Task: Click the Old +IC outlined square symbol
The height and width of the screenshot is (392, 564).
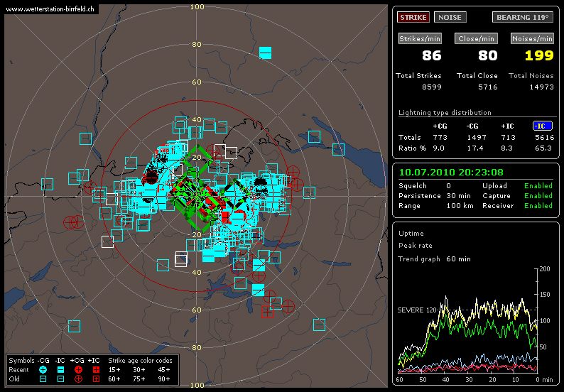Action: coord(96,379)
